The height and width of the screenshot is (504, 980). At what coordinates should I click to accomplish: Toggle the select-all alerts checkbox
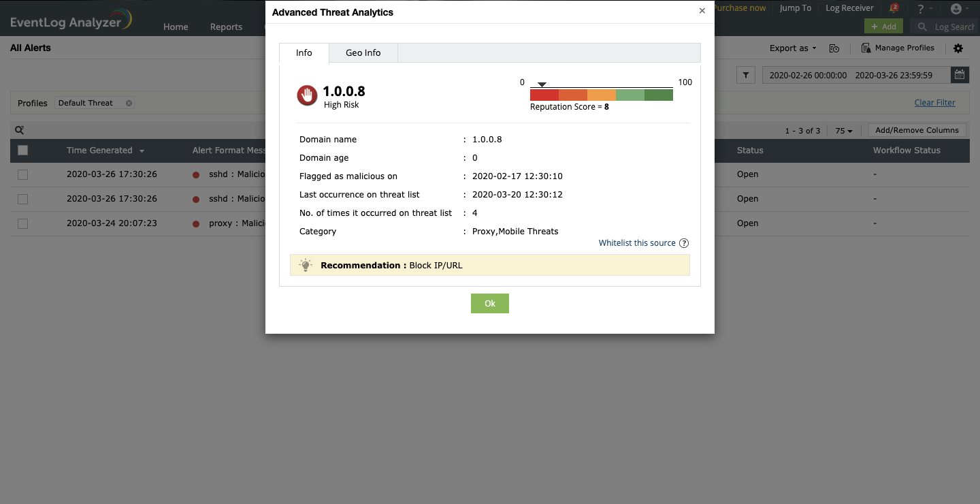coord(22,150)
